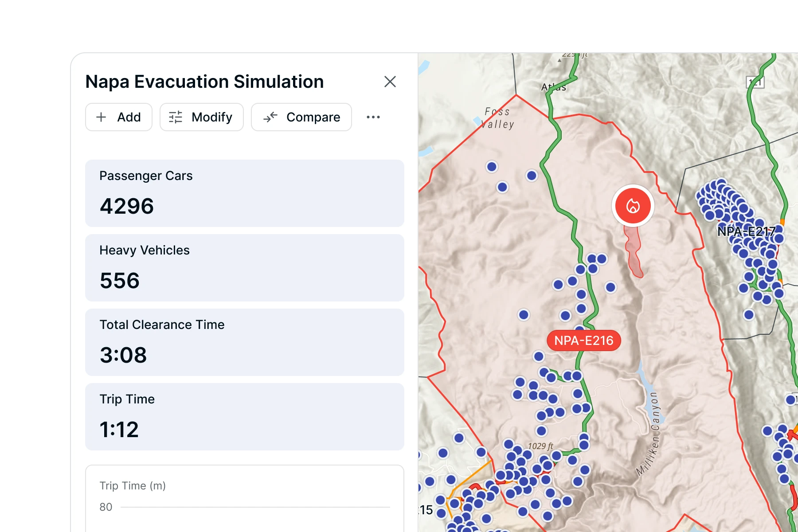
Task: Select the Modify simulation settings icon
Action: coord(175,117)
